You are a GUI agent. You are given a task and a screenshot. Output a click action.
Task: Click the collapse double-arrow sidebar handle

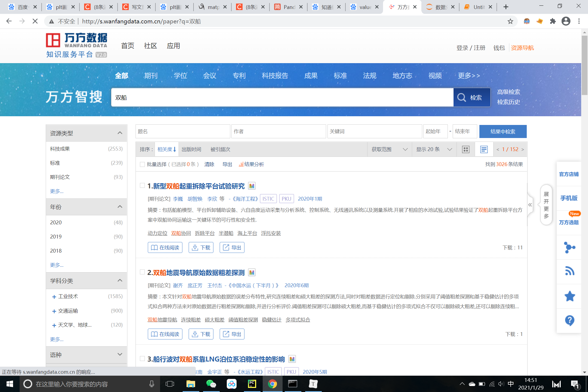tap(530, 205)
